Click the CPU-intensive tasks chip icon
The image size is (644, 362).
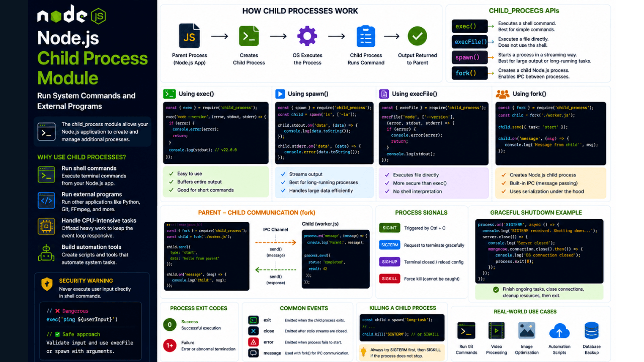pos(46,226)
